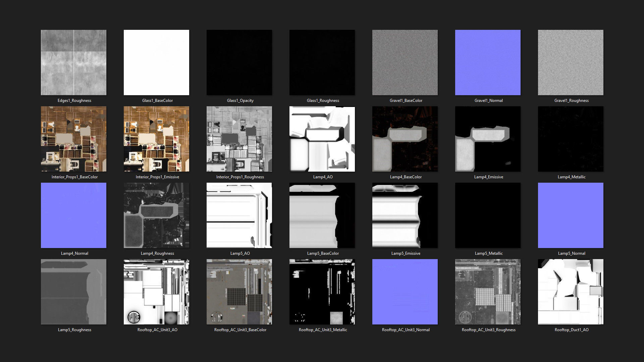
Task: Open the Interior_Props1_Emissive thumbnail
Action: click(x=156, y=139)
